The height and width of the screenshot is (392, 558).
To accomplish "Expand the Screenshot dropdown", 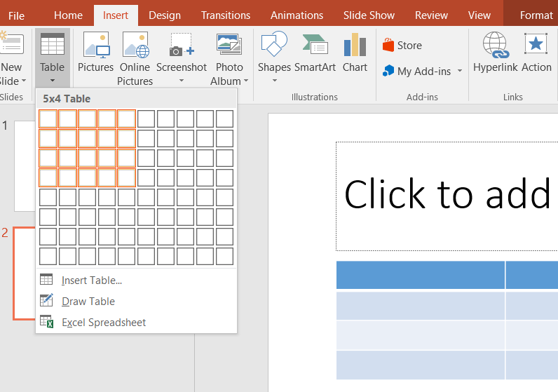I will (x=182, y=81).
